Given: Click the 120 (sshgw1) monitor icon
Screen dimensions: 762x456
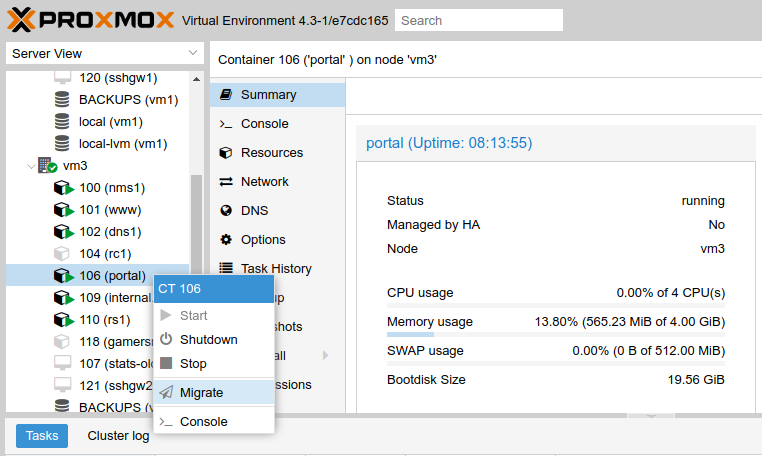Looking at the screenshot, I should [x=62, y=78].
